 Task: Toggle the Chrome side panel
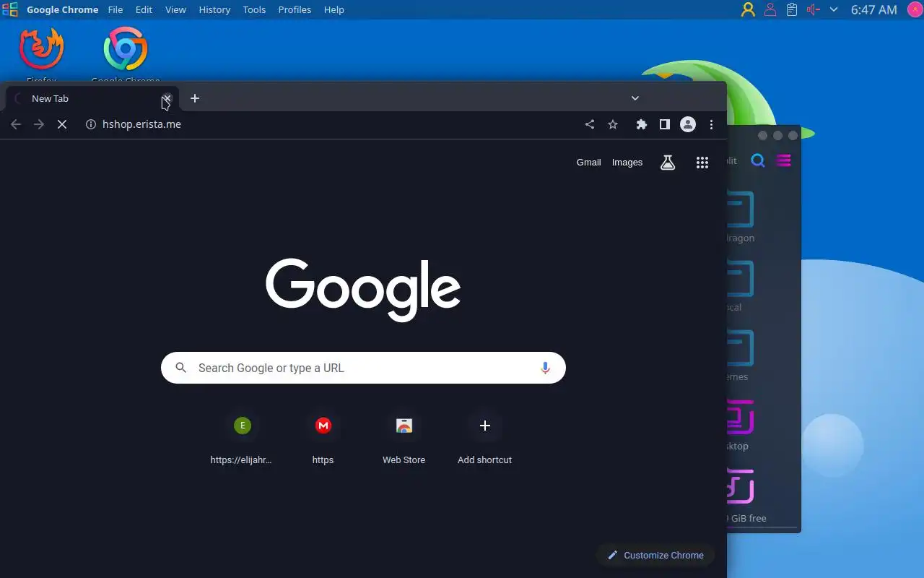[x=665, y=124]
